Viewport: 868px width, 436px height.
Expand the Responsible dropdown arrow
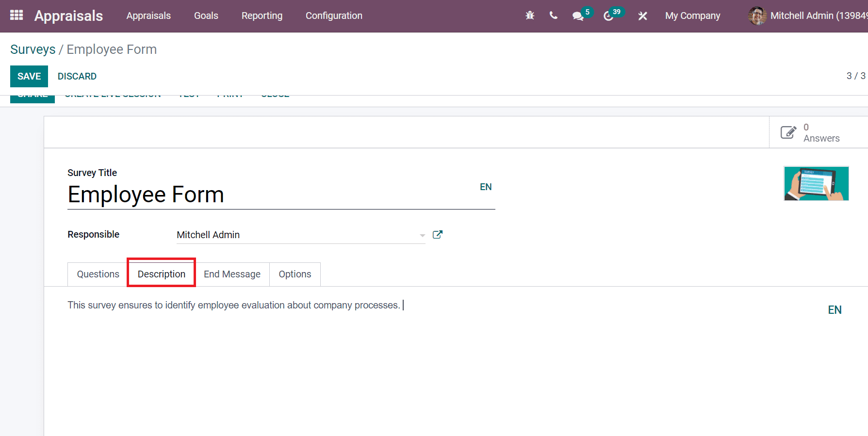click(422, 235)
